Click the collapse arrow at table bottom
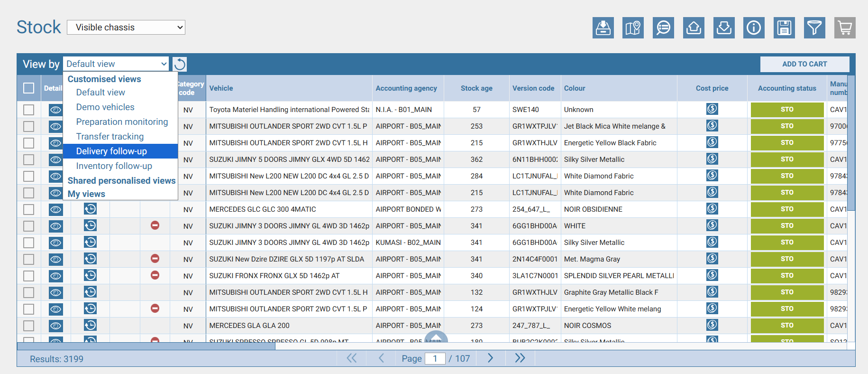This screenshot has width=868, height=374. click(x=436, y=337)
